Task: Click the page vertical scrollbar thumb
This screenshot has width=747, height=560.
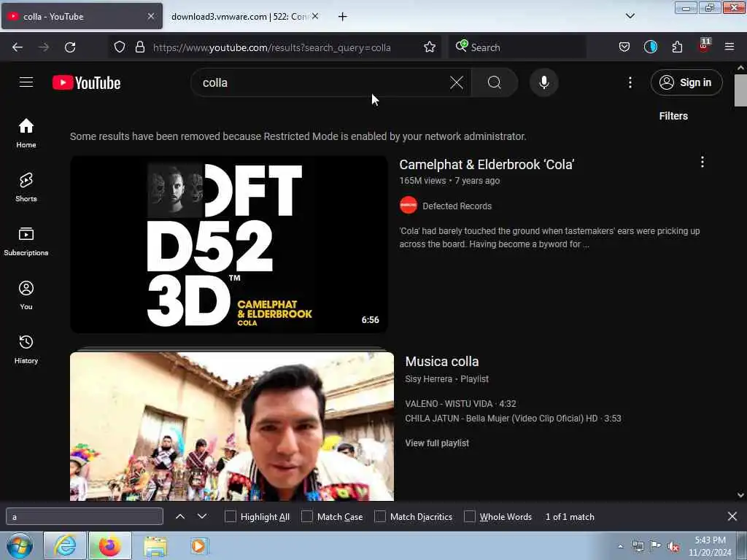Action: click(740, 90)
